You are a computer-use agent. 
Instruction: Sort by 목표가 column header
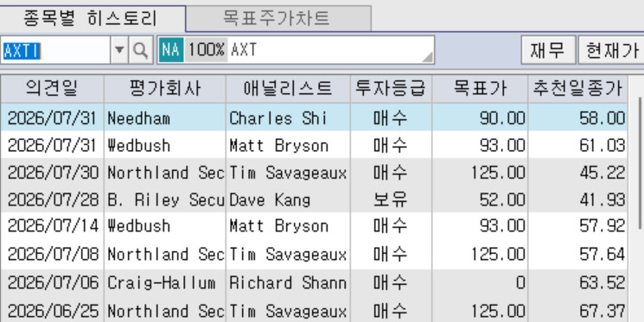point(480,88)
